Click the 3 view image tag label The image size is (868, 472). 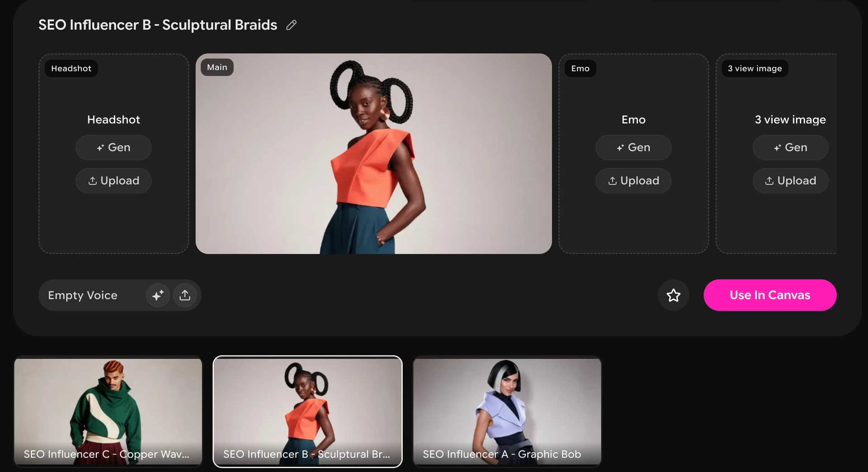755,69
